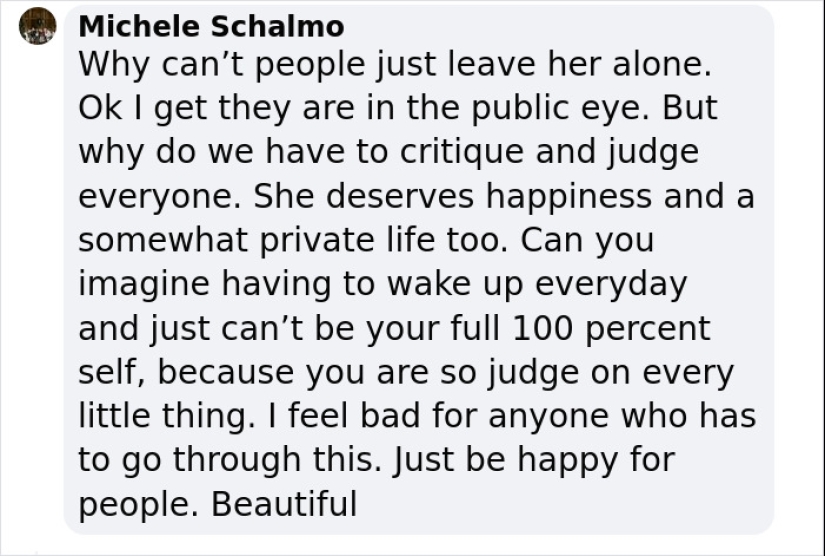Click the word "Beautiful" ending the comment
The image size is (825, 556).
(284, 504)
